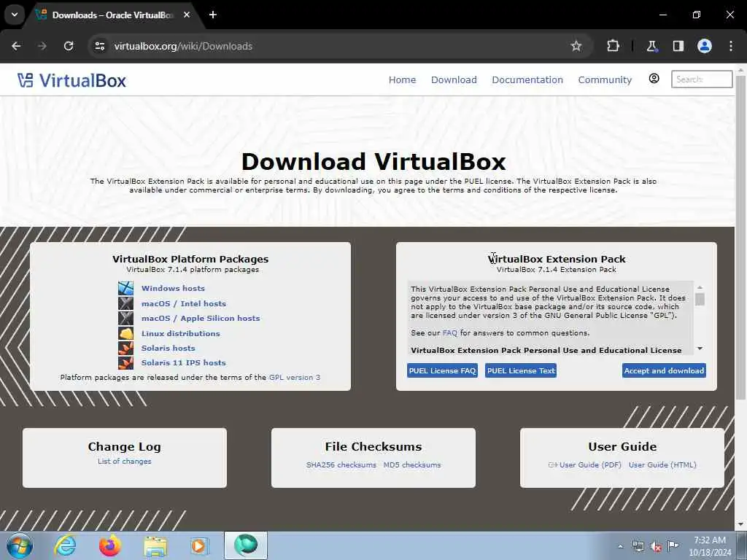Image resolution: width=747 pixels, height=560 pixels.
Task: Open a new browser tab
Action: click(213, 15)
